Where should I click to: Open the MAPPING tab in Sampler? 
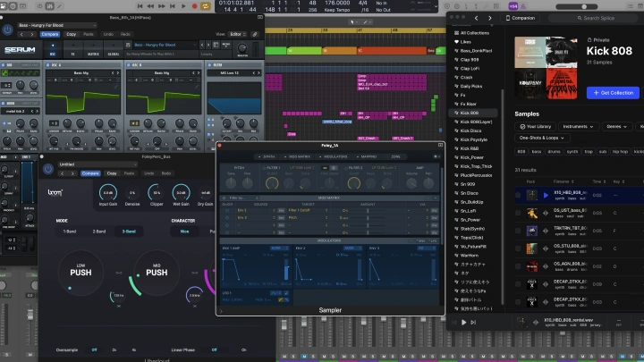point(367,156)
